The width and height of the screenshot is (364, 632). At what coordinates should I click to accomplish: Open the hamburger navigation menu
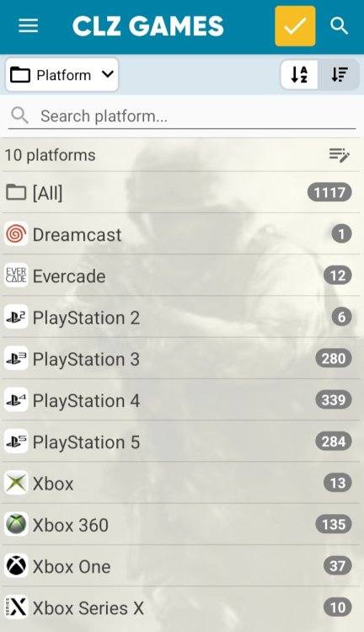28,26
